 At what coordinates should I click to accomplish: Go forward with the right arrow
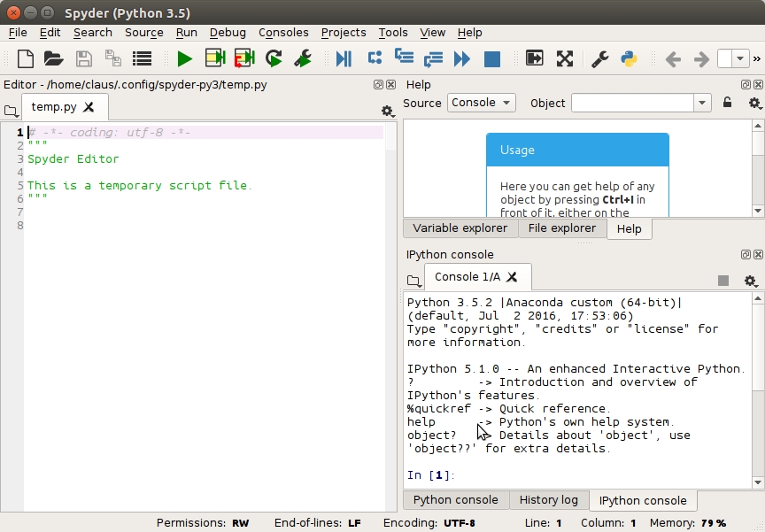click(701, 59)
